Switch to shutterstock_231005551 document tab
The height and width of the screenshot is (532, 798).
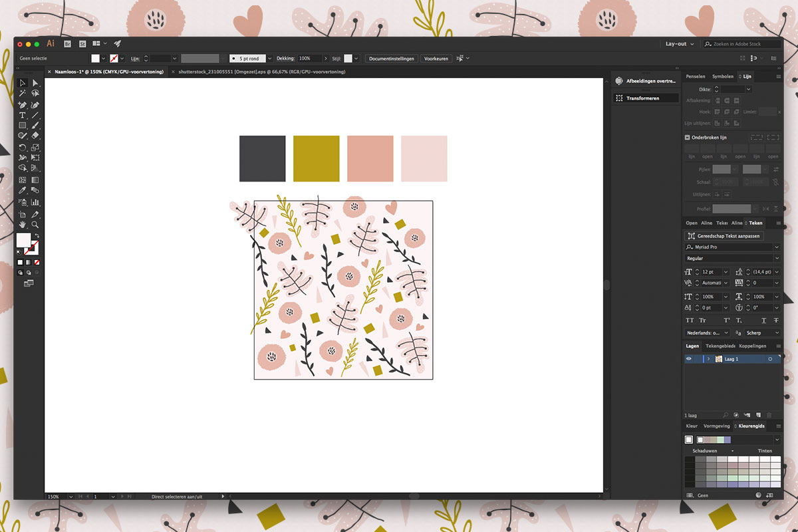[x=261, y=71]
